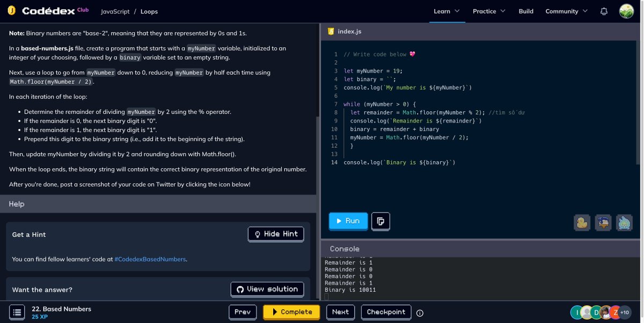Select the blue pet mascot icon
The height and width of the screenshot is (323, 644).
(624, 223)
